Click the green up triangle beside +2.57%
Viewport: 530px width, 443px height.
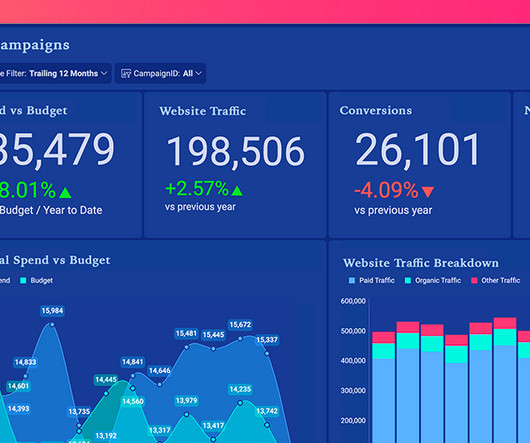pyautogui.click(x=237, y=191)
